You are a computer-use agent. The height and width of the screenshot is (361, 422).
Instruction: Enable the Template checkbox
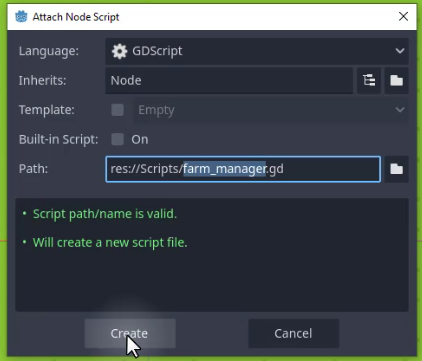click(117, 110)
